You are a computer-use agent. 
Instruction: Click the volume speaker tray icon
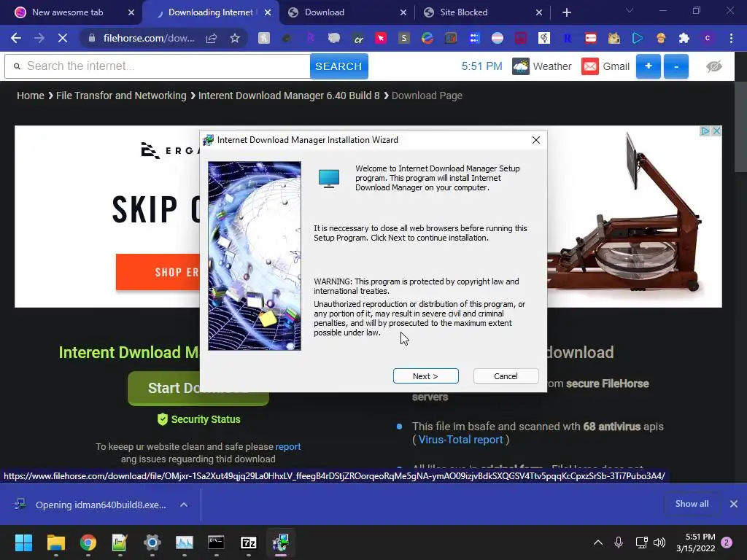tap(659, 542)
